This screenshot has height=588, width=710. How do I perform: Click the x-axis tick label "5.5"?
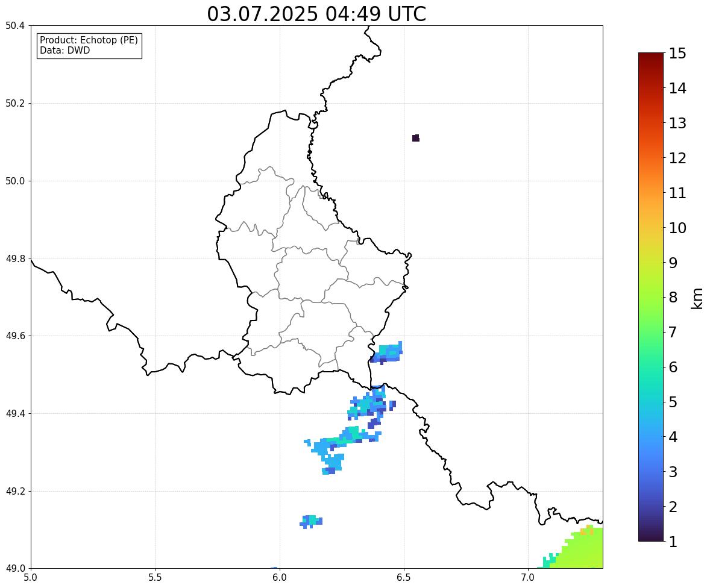coord(155,578)
